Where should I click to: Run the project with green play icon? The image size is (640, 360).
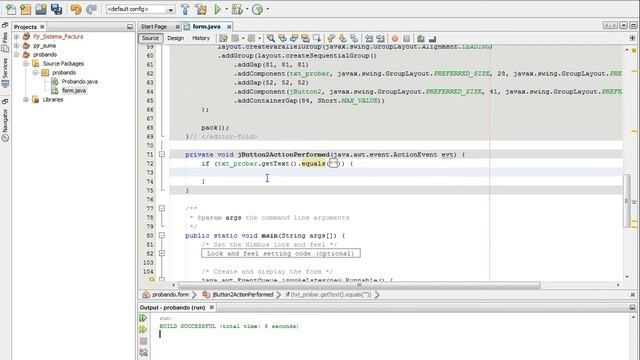pyautogui.click(x=218, y=9)
